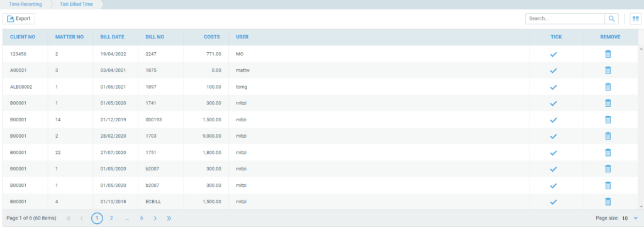Go to page 2
The width and height of the screenshot is (644, 227).
click(x=111, y=218)
